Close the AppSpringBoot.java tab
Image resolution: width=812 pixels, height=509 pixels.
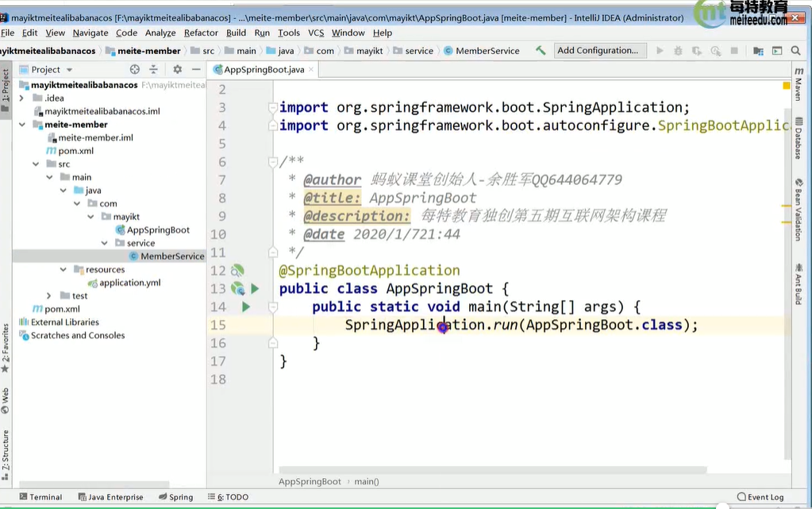(310, 69)
